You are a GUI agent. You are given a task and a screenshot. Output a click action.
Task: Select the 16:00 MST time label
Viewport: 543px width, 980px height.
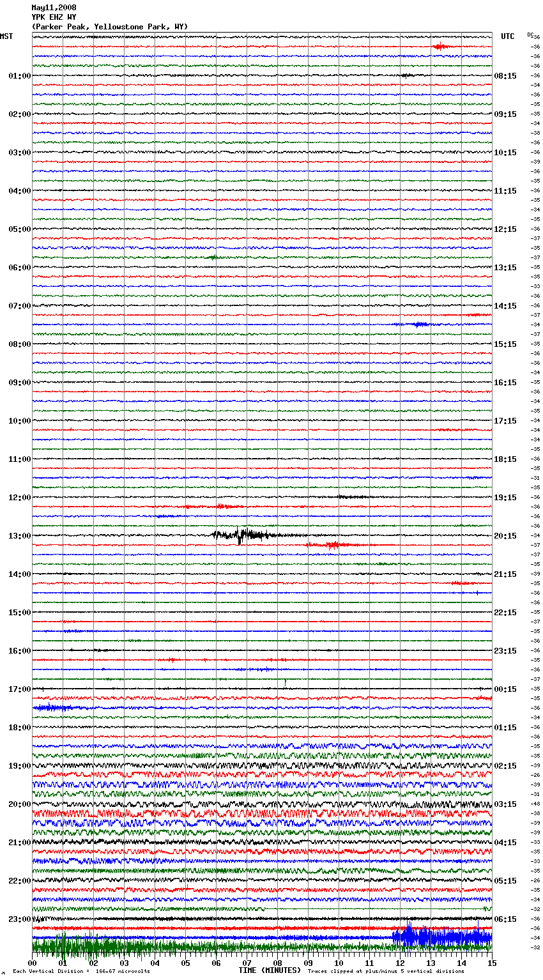(20, 651)
